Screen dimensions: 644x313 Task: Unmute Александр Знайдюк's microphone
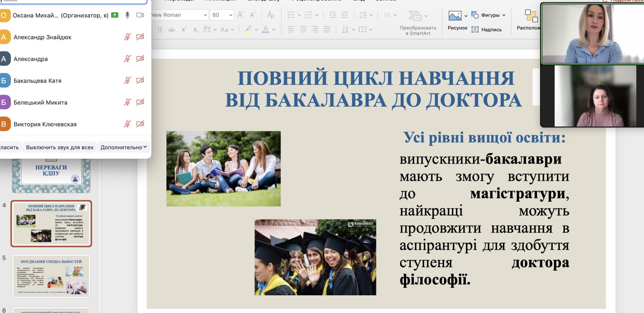tap(127, 37)
